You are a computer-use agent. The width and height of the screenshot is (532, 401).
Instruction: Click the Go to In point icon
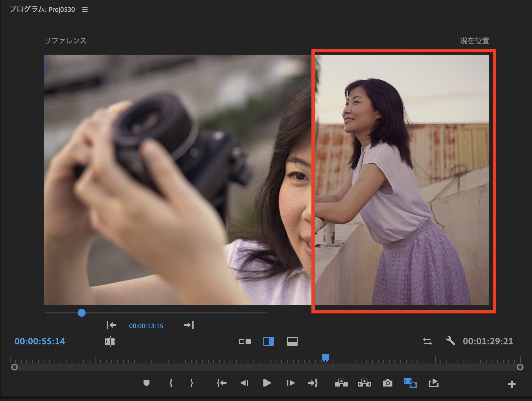(x=222, y=383)
